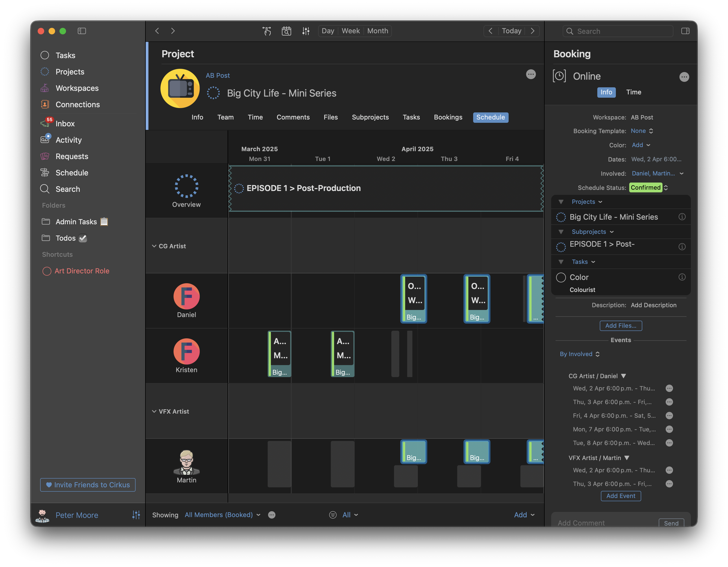The height and width of the screenshot is (567, 728).
Task: Toggle the left sidebar panel icon
Action: click(x=82, y=31)
